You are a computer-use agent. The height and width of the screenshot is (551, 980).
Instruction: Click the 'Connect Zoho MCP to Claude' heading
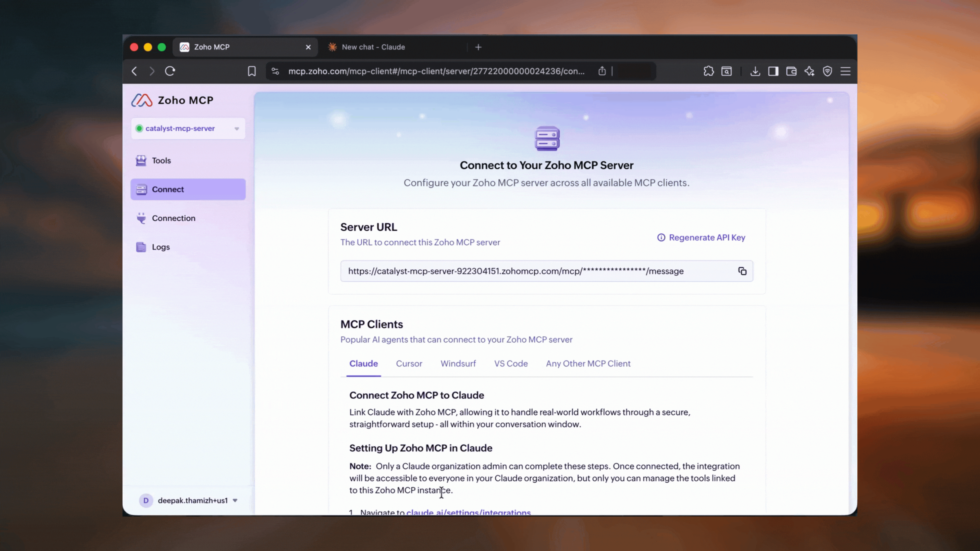coord(416,395)
